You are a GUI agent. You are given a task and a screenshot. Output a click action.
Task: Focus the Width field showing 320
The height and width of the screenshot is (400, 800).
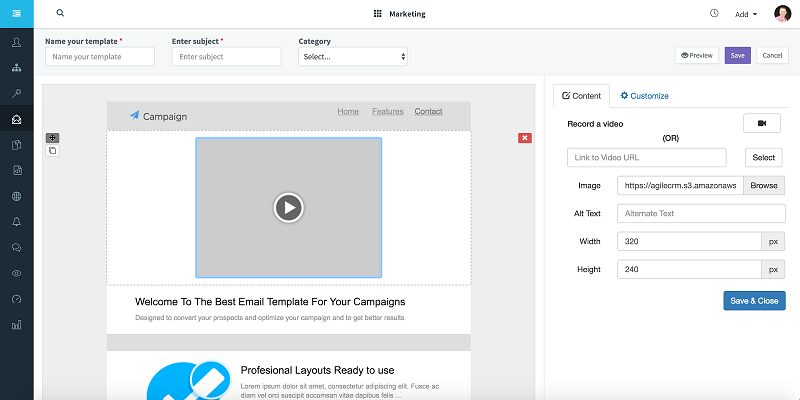689,241
